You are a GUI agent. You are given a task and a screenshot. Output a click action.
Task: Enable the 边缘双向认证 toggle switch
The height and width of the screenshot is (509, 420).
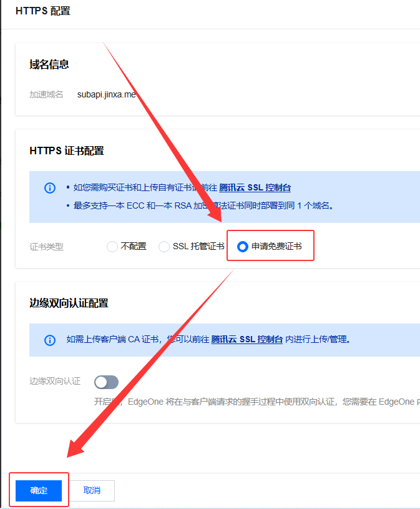pos(106,382)
